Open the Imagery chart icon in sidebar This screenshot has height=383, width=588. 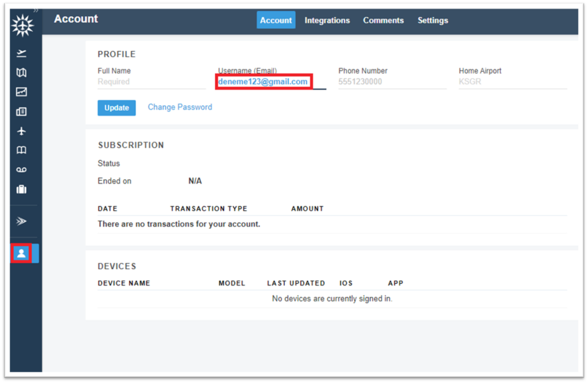click(x=21, y=92)
